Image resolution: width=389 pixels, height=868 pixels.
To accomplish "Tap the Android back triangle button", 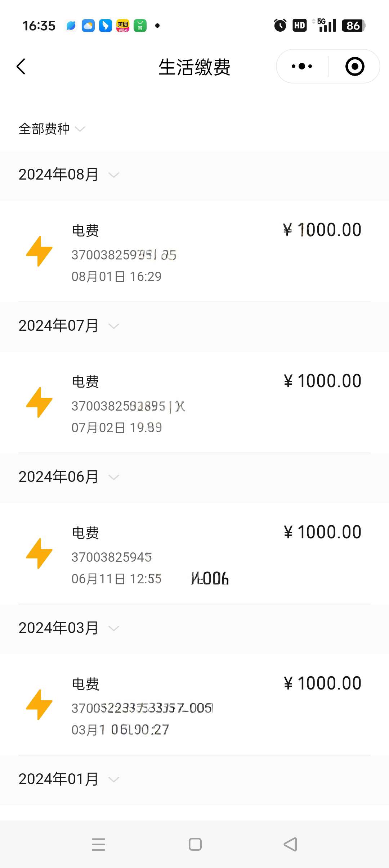I will pyautogui.click(x=290, y=844).
